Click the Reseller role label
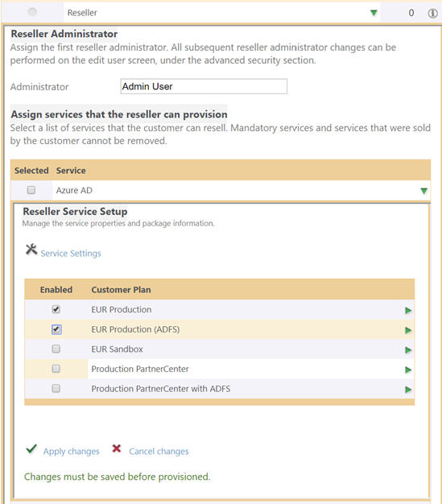Screen dimensions: 442x504 coord(82,13)
